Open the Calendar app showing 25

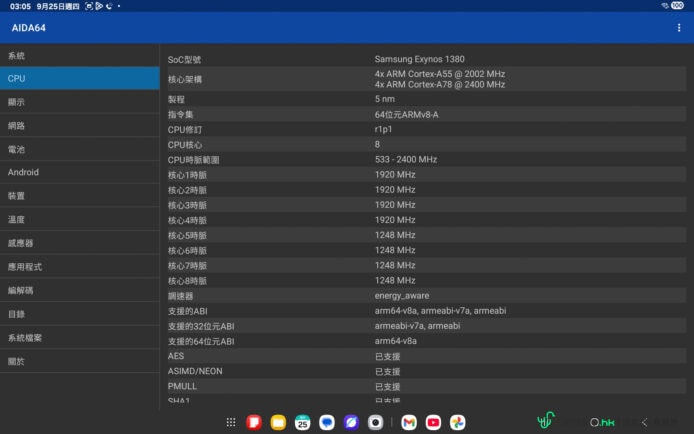302,423
